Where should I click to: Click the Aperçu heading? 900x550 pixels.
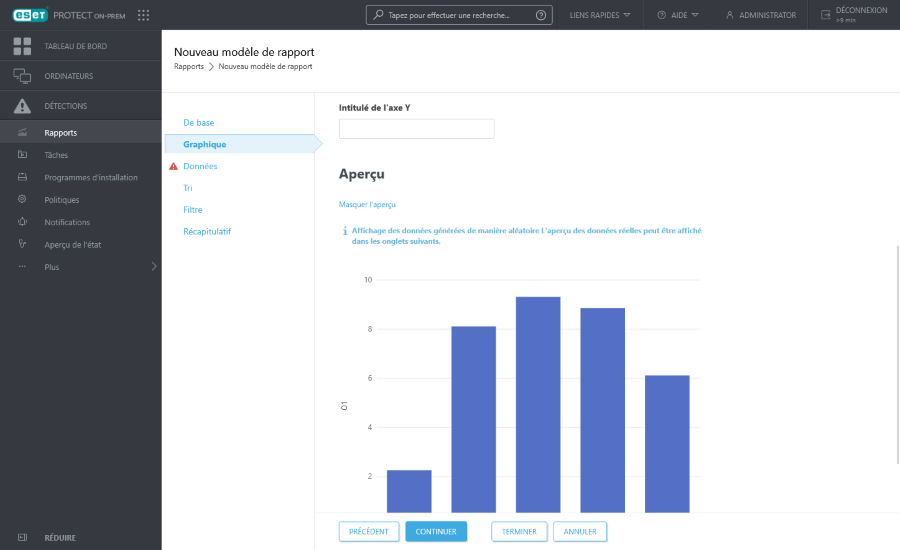[x=362, y=174]
